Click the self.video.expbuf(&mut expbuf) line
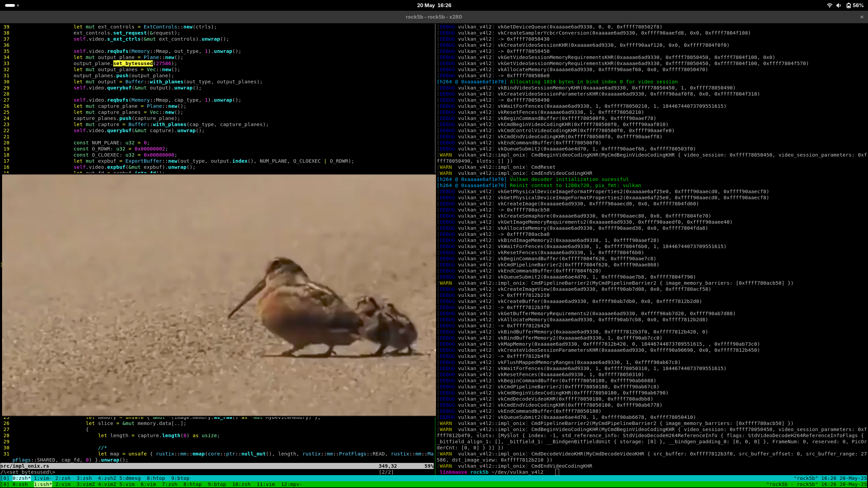Viewport: 868px width, 488px height. (135, 167)
